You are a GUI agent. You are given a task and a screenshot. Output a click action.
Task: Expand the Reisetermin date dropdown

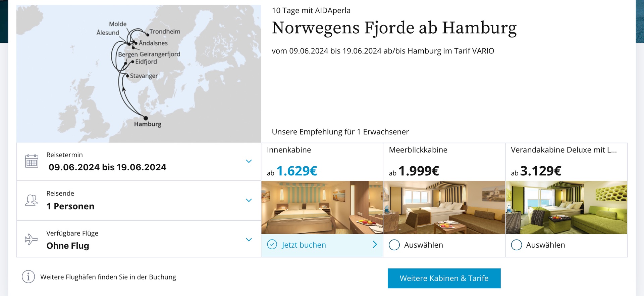249,161
